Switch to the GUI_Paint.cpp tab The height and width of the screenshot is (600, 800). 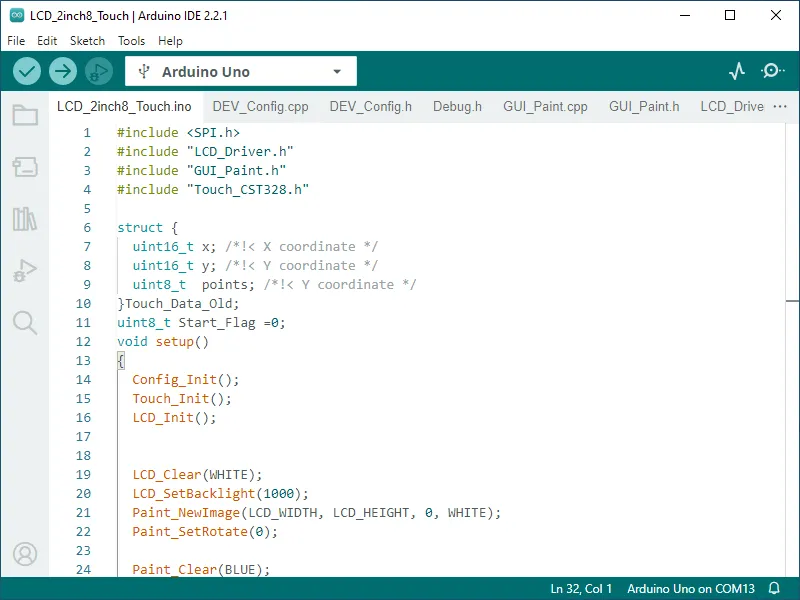pos(545,107)
